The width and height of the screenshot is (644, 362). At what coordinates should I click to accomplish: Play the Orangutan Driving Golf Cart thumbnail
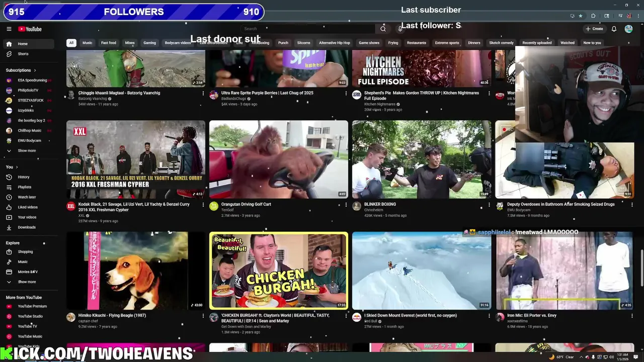pyautogui.click(x=279, y=159)
